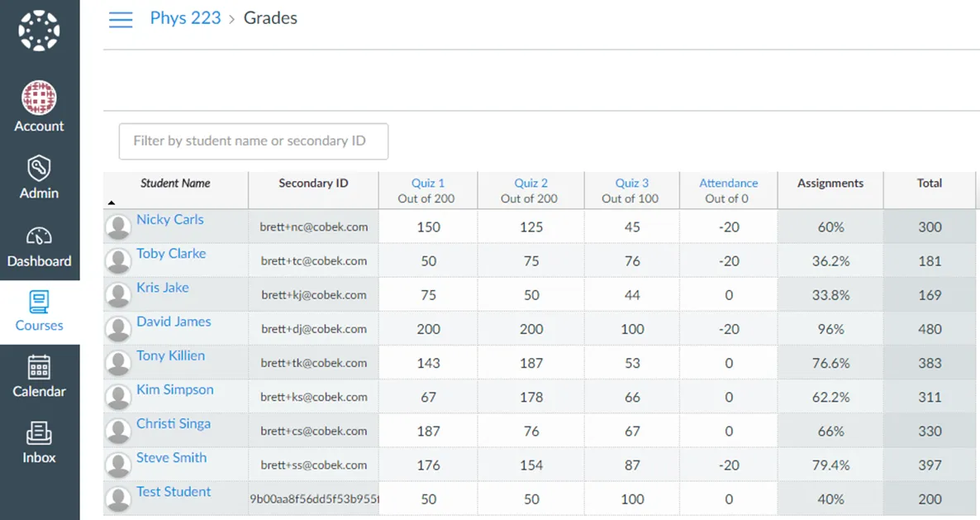Click David James' avatar icon

pos(118,329)
